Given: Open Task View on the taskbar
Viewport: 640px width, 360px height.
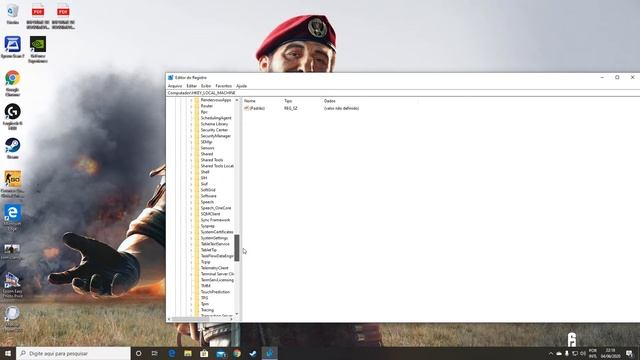Looking at the screenshot, I should pyautogui.click(x=155, y=353).
